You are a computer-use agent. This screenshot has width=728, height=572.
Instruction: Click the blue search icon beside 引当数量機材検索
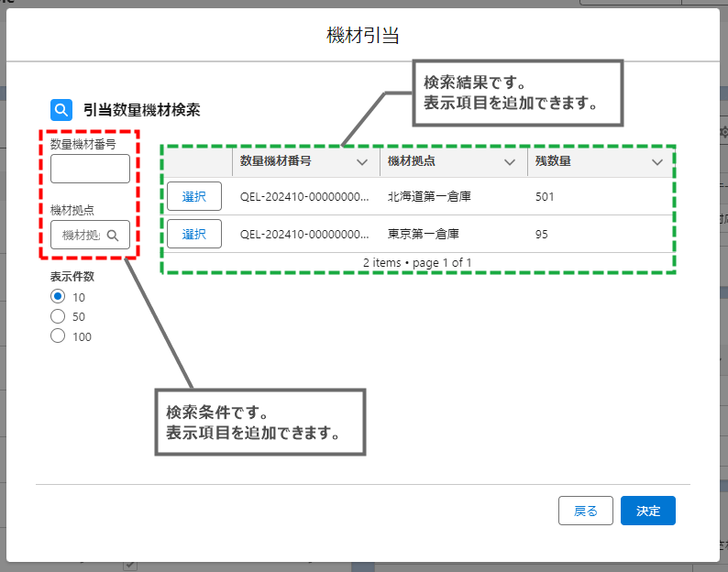(x=61, y=110)
